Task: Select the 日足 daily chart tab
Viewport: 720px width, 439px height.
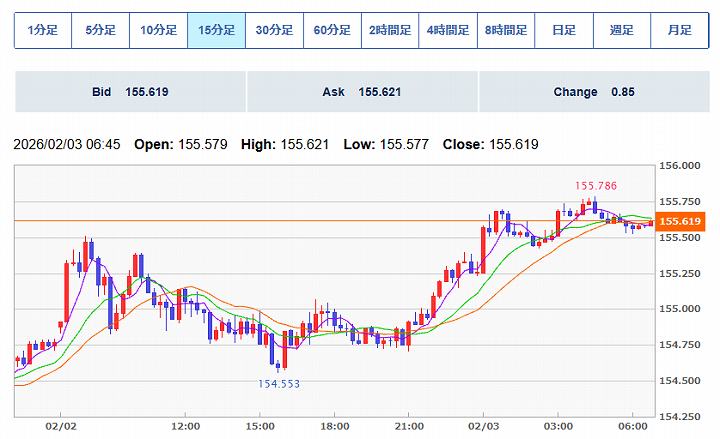Action: (x=564, y=30)
